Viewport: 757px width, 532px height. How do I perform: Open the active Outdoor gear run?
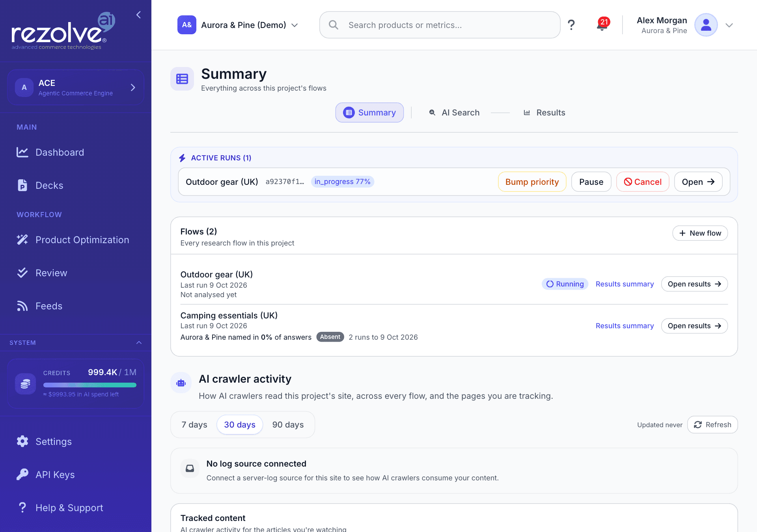tap(698, 182)
